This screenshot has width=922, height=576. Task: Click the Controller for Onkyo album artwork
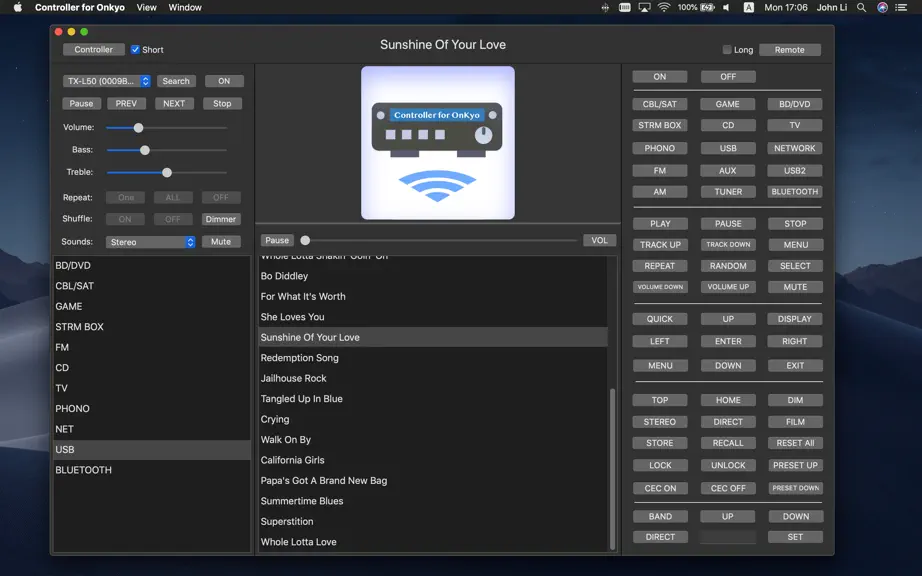[x=437, y=143]
